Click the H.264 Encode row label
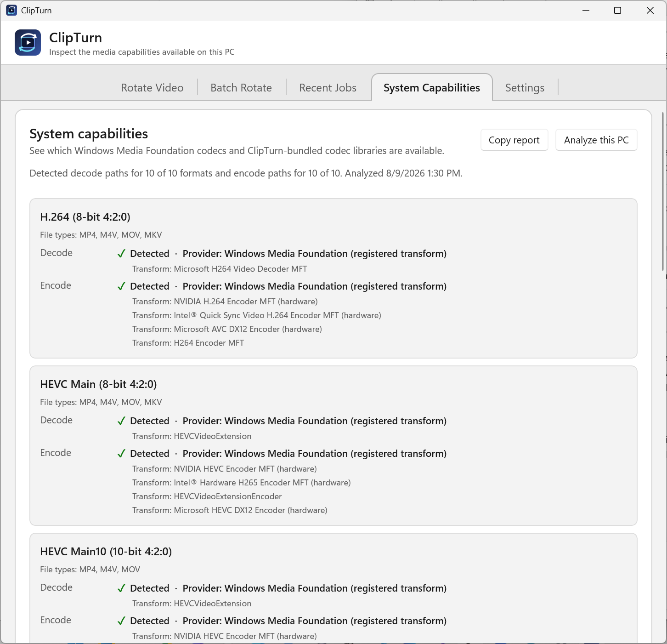Image resolution: width=667 pixels, height=644 pixels. 56,285
